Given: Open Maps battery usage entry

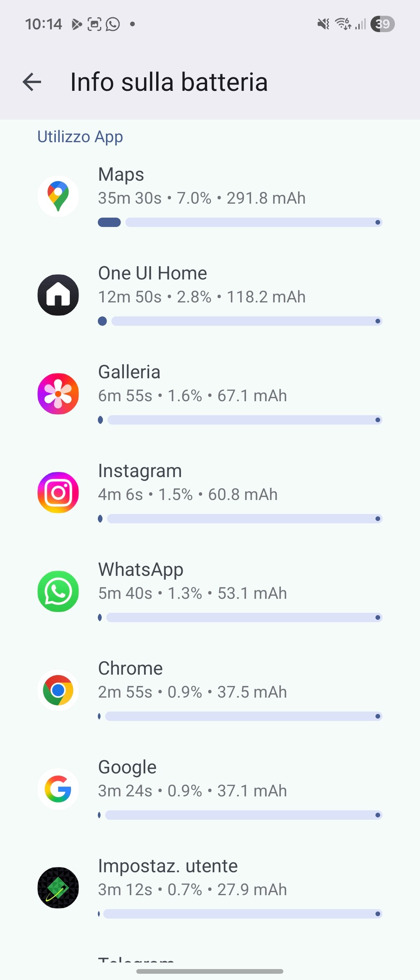Looking at the screenshot, I should tap(210, 196).
